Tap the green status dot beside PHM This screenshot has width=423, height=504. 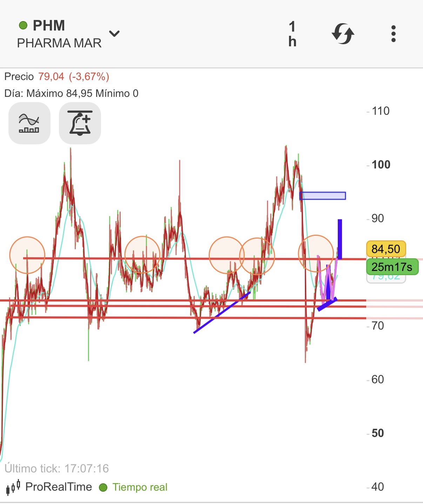click(x=23, y=25)
